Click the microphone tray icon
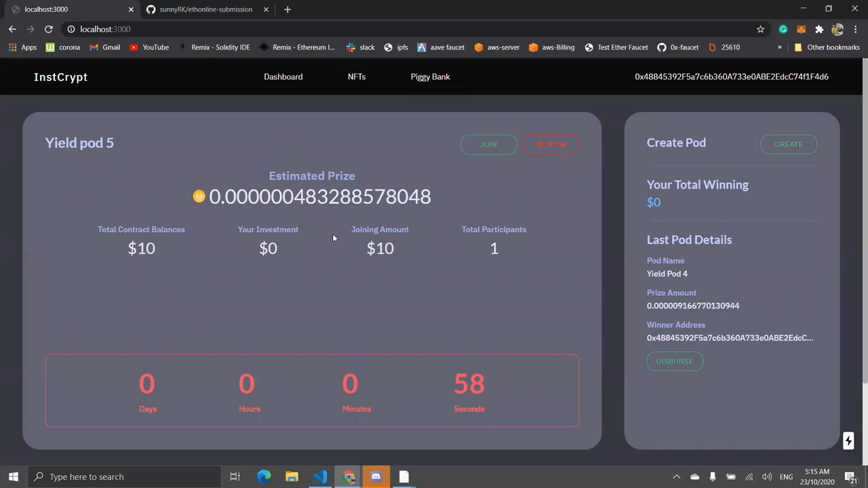The height and width of the screenshot is (488, 868). click(713, 476)
